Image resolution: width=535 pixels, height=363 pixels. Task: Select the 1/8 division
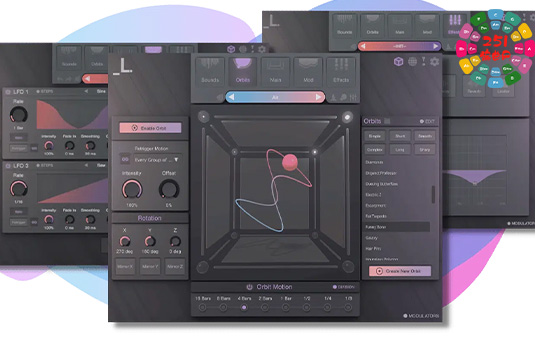pos(348,307)
